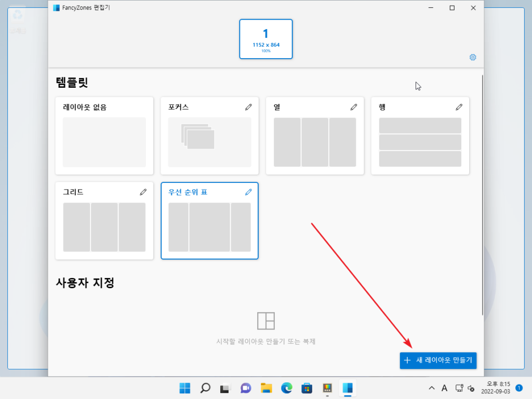Select the 레이아웃 없음 template
The image size is (532, 399).
click(x=104, y=135)
